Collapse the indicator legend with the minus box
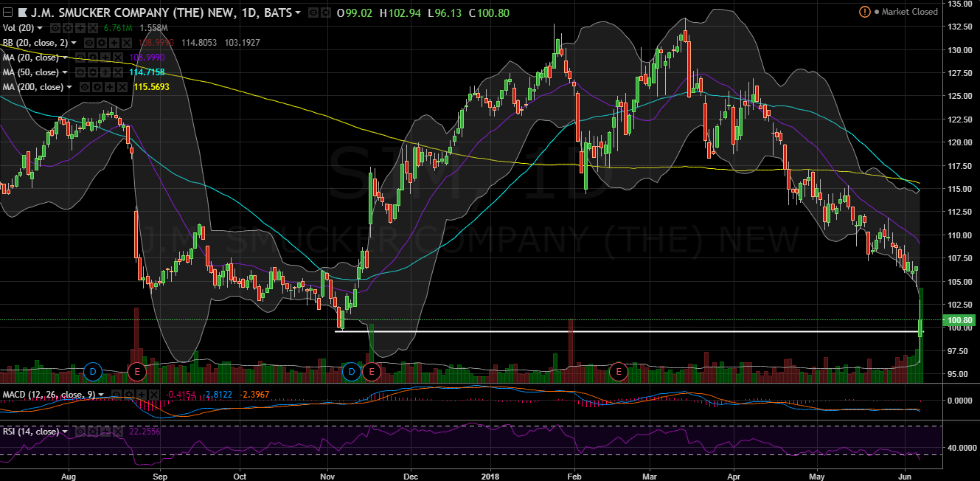The height and width of the screenshot is (481, 980). coord(8,13)
